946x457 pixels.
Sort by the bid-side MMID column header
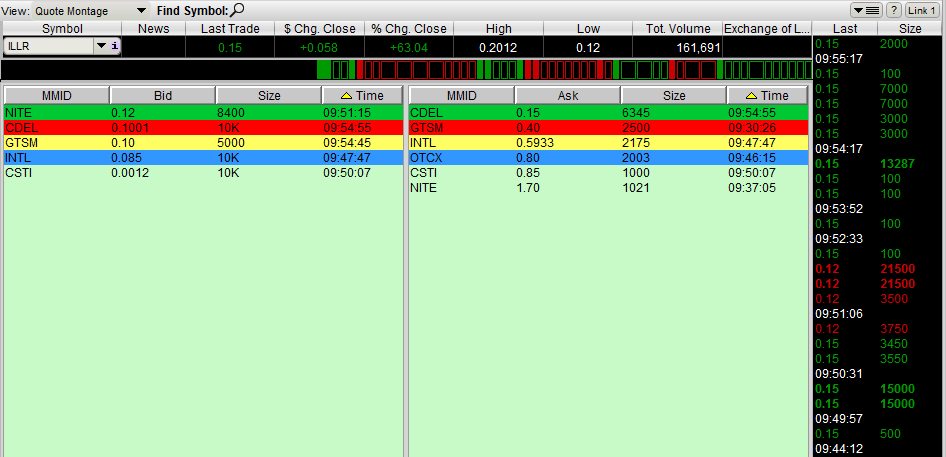[57, 95]
